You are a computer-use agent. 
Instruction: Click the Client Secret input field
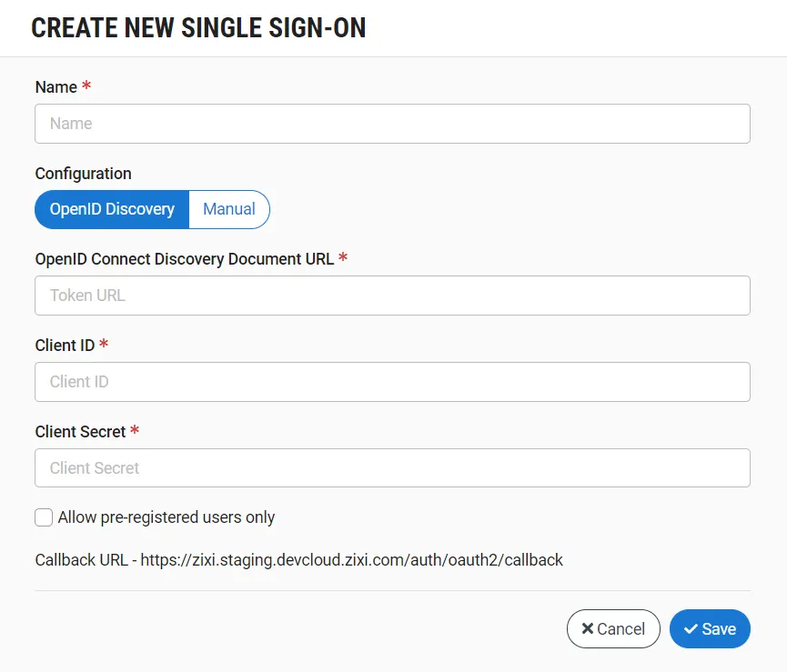(x=392, y=468)
